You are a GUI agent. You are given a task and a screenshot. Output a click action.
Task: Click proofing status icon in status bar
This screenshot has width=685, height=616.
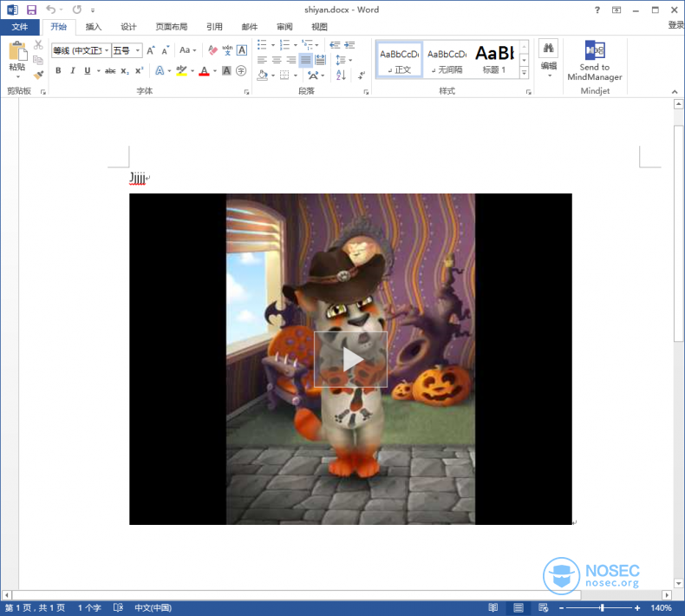click(118, 607)
